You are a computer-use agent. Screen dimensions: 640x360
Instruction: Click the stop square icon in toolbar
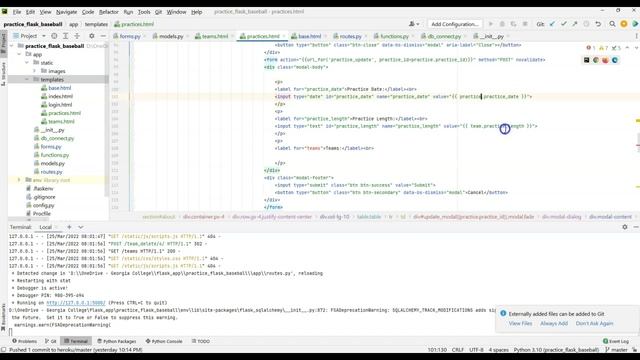(x=525, y=24)
